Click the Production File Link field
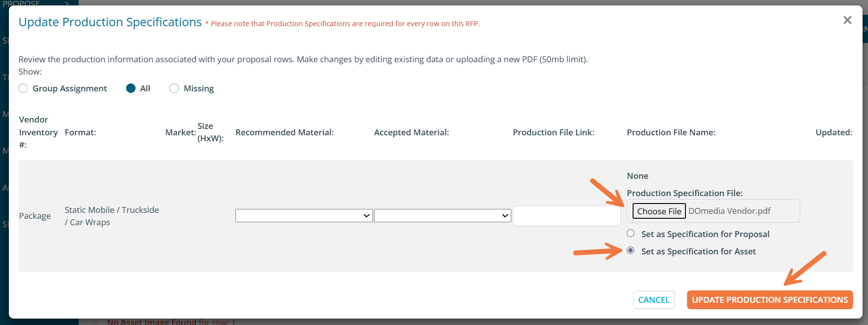 (566, 216)
